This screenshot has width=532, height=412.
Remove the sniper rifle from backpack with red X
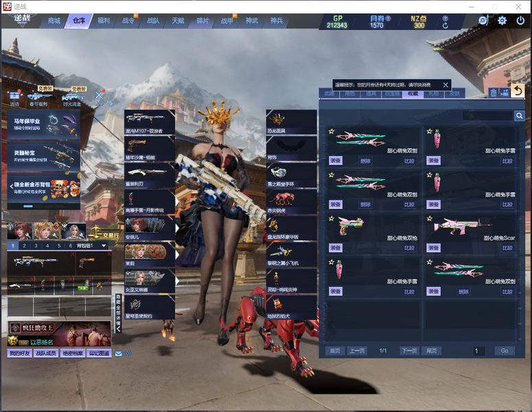[73, 254]
